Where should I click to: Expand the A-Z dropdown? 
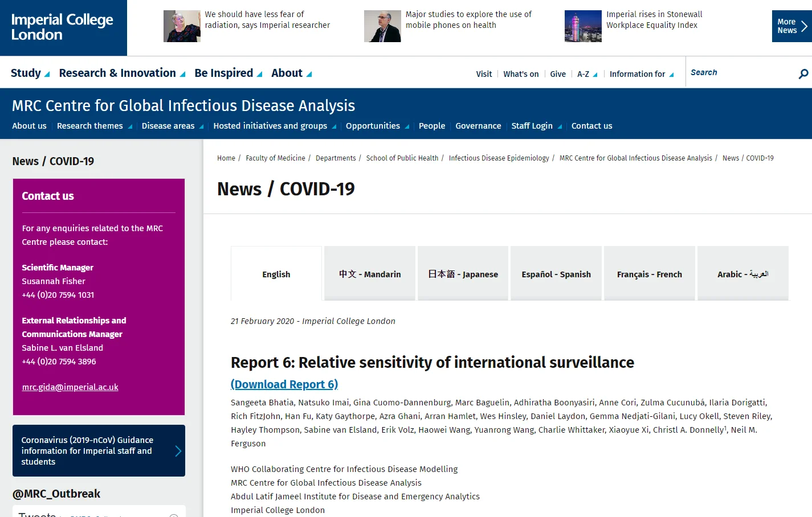pos(587,74)
